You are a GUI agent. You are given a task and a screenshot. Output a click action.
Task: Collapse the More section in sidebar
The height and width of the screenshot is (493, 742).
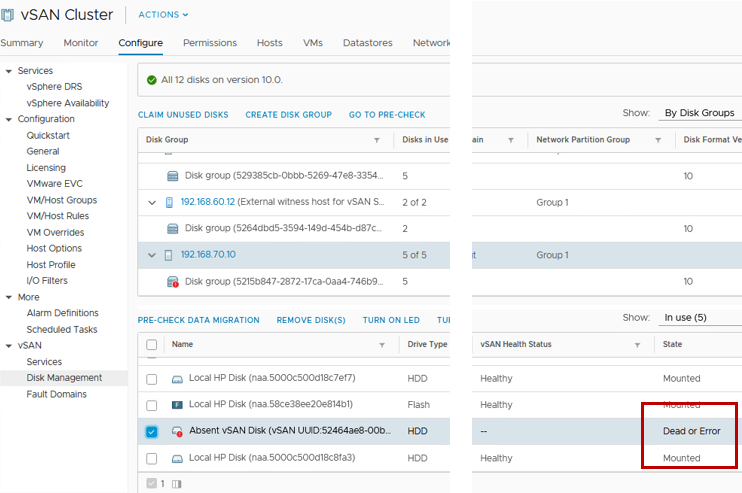(x=9, y=298)
